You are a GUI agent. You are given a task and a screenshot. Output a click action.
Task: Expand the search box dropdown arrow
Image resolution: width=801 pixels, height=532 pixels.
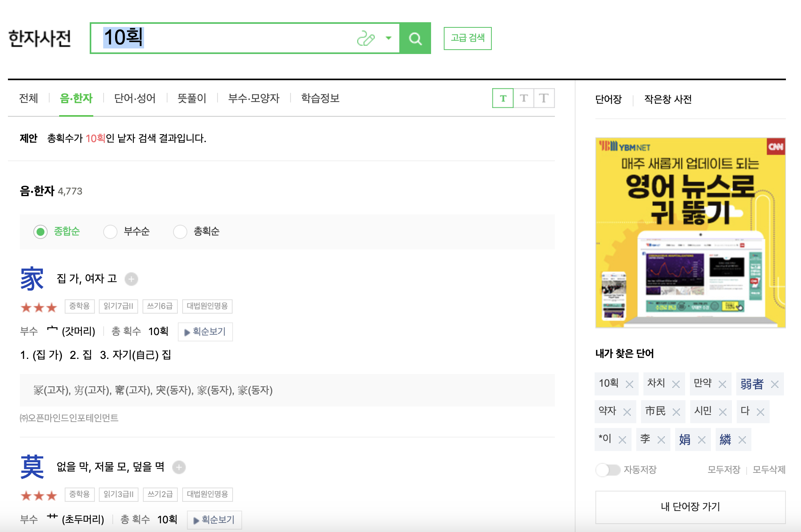click(389, 38)
